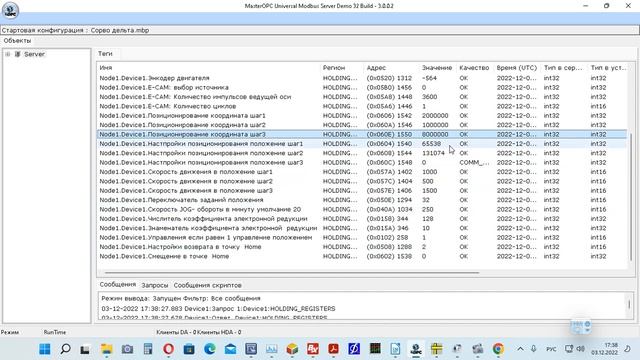Switch РУС keyboard language indicator
The height and width of the screenshot is (360, 640).
coord(551,349)
